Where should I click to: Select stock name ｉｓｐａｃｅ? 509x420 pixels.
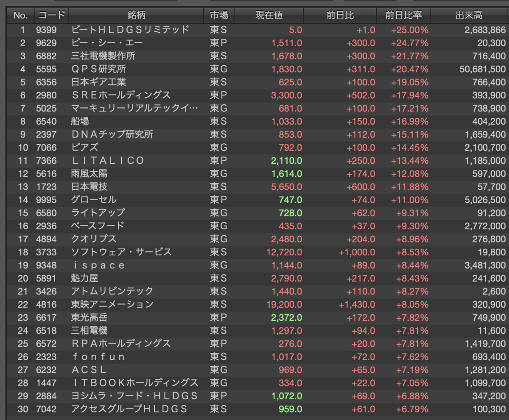[98, 265]
